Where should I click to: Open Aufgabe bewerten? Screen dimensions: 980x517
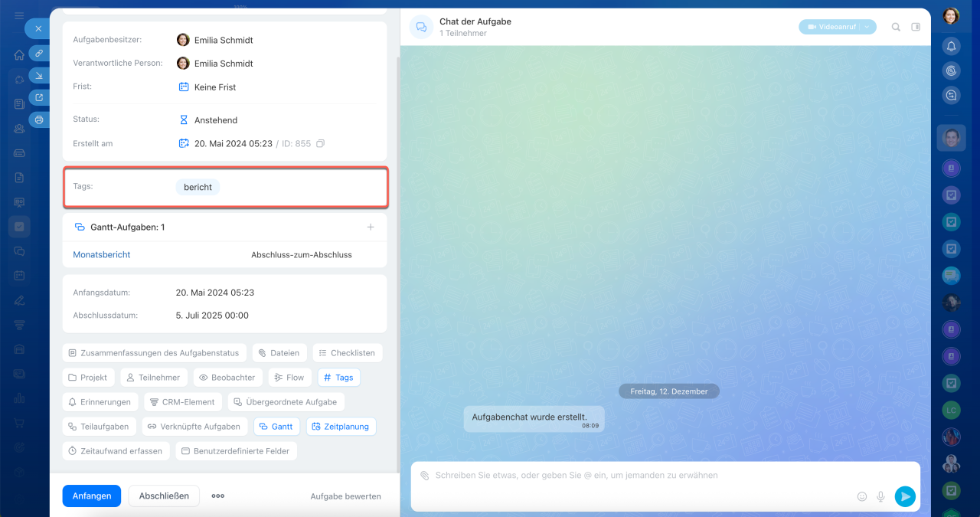click(x=345, y=496)
